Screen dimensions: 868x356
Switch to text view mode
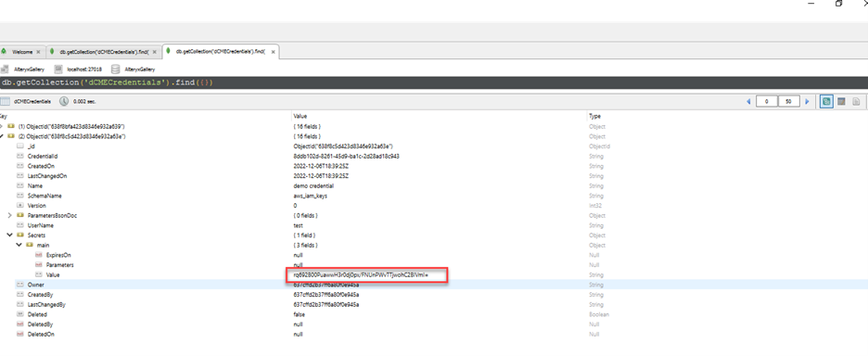(856, 101)
